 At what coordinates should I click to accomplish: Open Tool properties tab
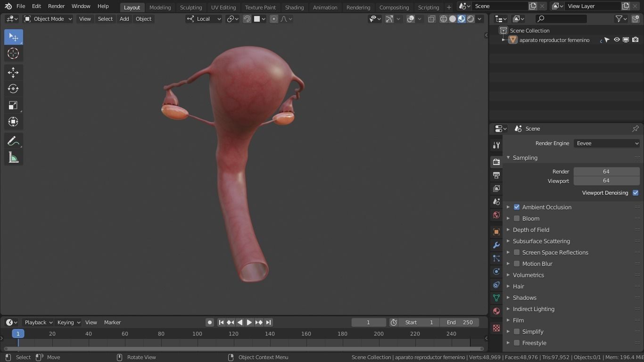[496, 145]
